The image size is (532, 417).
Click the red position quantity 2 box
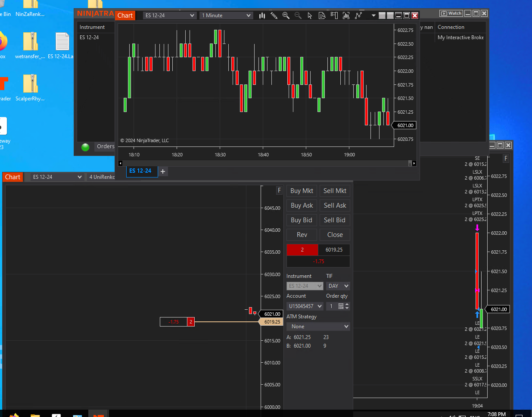302,250
